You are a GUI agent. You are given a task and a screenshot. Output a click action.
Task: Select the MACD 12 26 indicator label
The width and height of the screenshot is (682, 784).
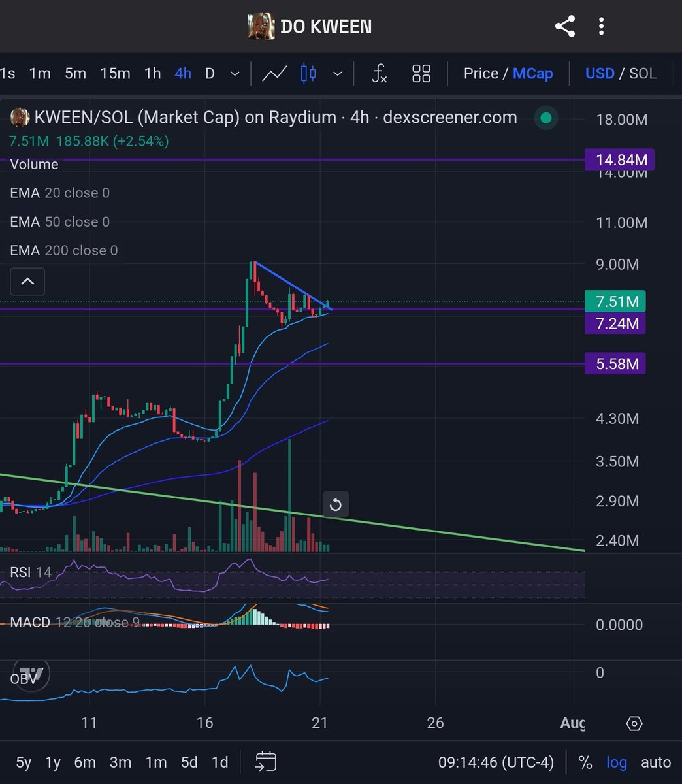(74, 622)
